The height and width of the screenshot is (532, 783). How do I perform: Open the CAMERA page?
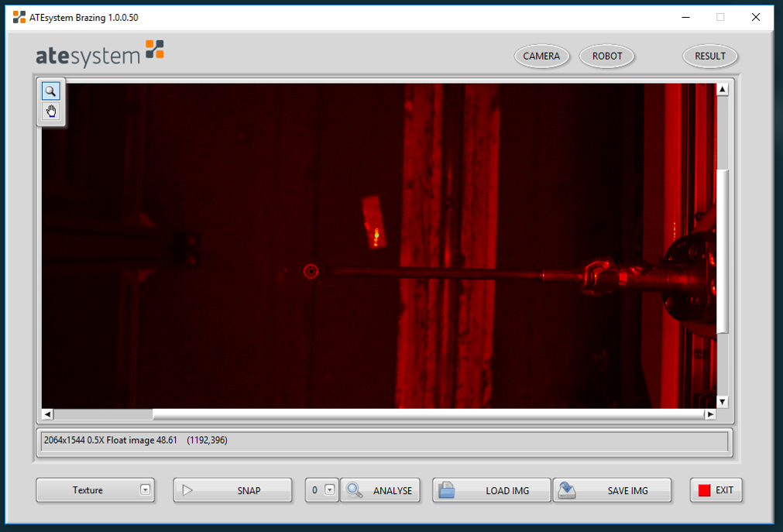tap(541, 57)
